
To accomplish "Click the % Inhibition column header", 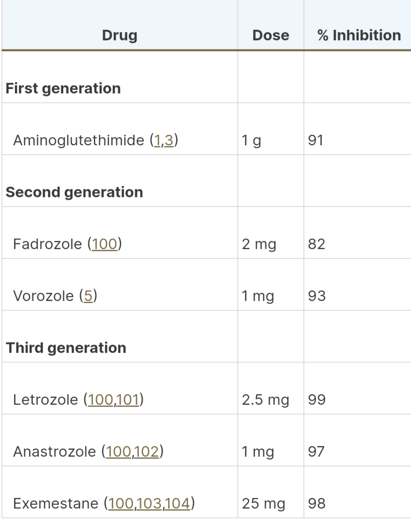I will coord(359,36).
